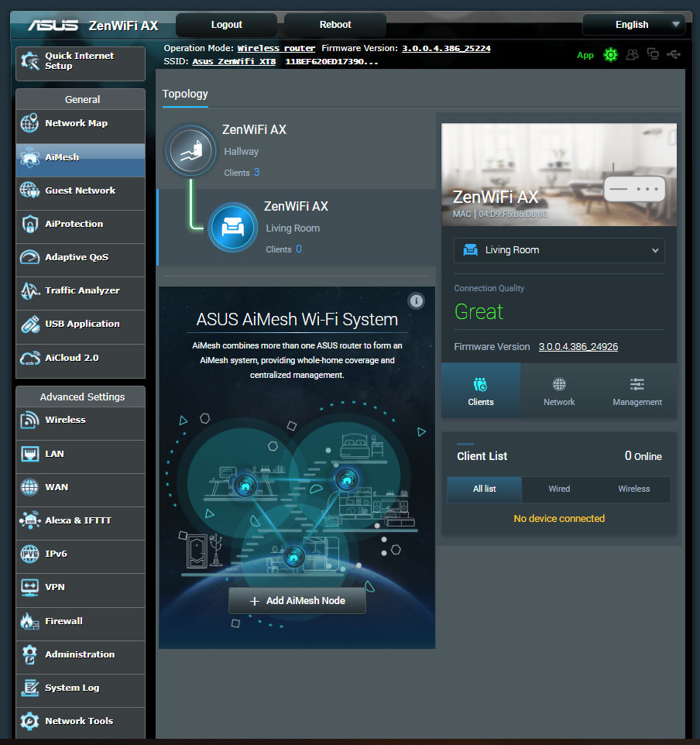Open the IPv6 settings icon

(29, 554)
